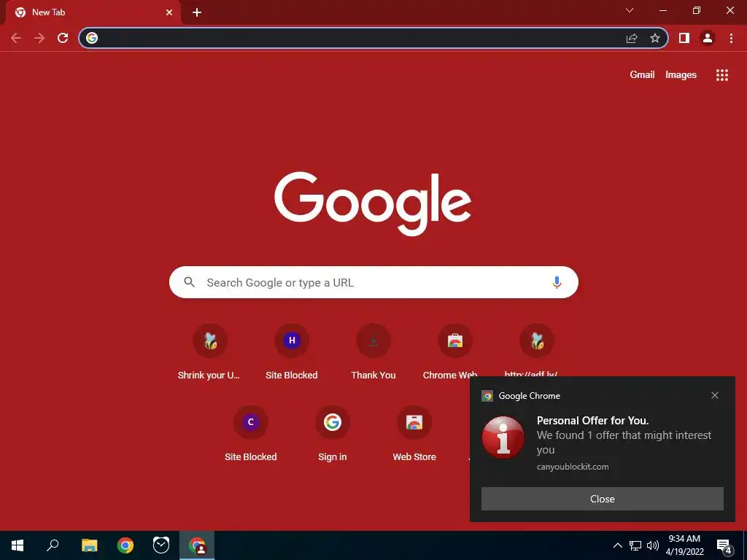Open the adf.ly shortcut tile
The height and width of the screenshot is (560, 747).
point(537,349)
